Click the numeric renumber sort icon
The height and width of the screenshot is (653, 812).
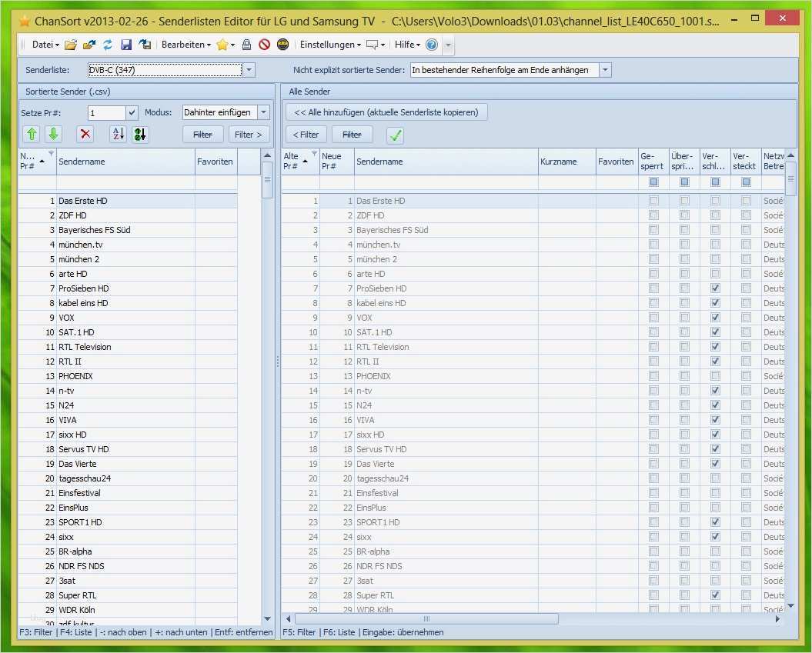click(x=139, y=133)
